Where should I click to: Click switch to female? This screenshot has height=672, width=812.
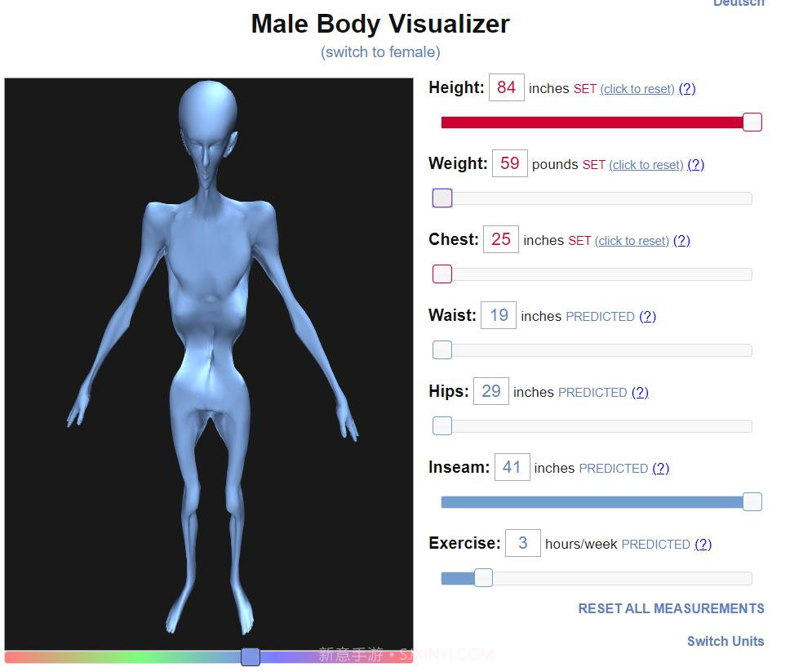[x=380, y=51]
